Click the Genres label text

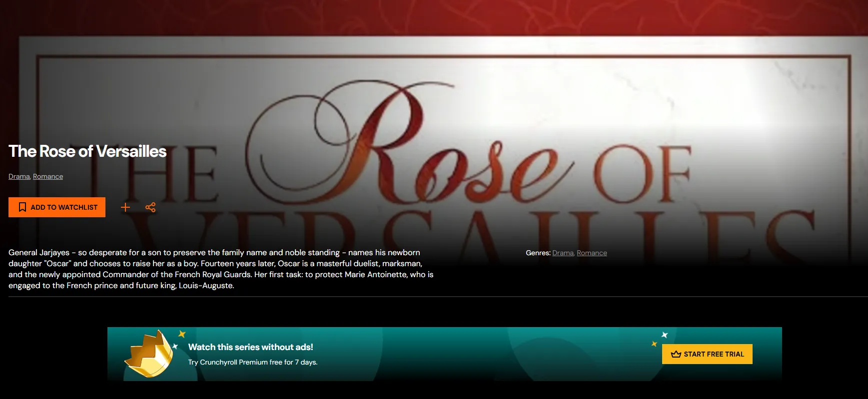coord(538,253)
